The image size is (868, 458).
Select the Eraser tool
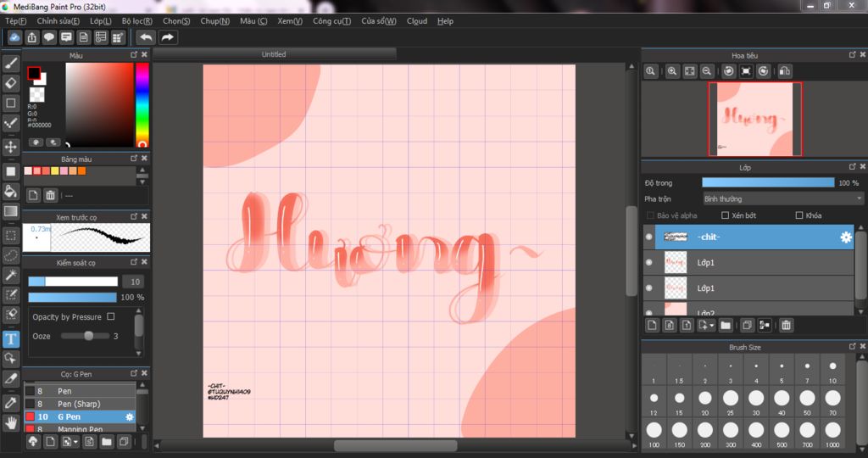(10, 84)
